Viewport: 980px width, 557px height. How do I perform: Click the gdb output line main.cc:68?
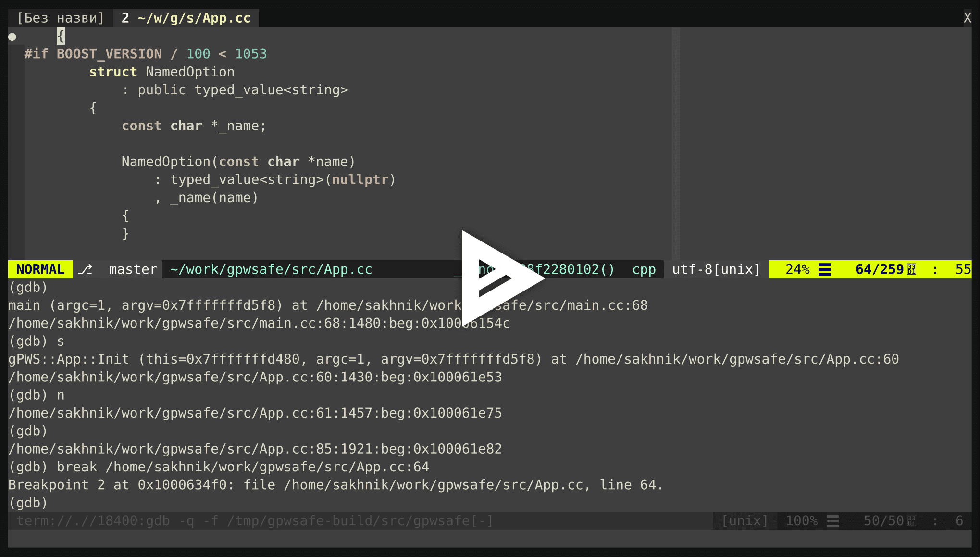pyautogui.click(x=328, y=305)
